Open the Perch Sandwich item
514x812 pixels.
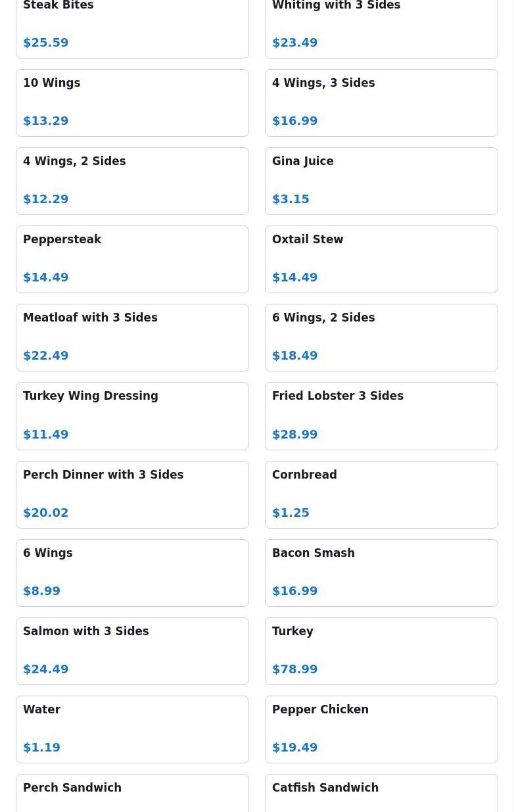pos(132,794)
